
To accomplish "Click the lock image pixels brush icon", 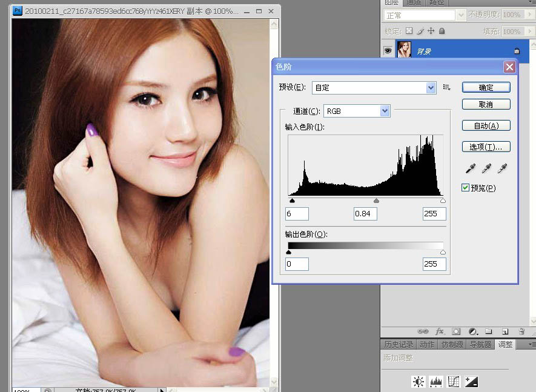I will coord(420,31).
